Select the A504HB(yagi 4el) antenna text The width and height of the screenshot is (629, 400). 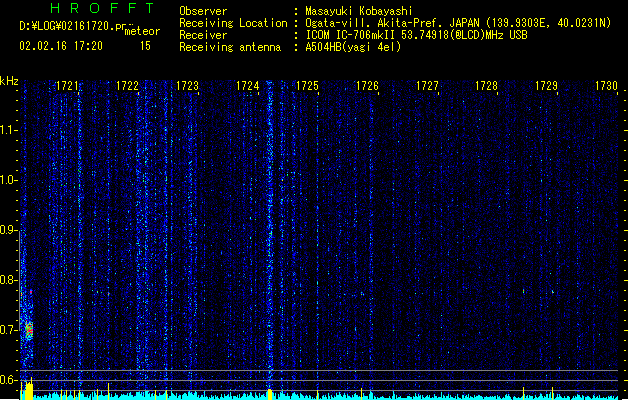[x=353, y=47]
